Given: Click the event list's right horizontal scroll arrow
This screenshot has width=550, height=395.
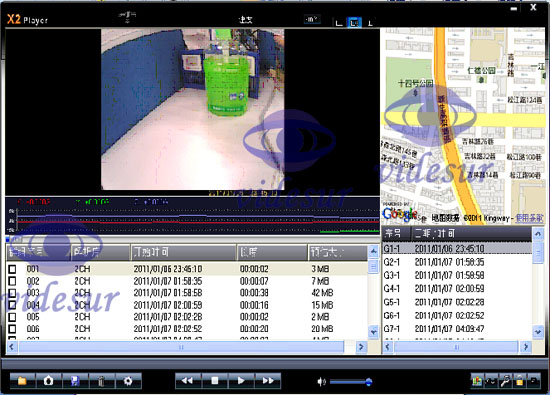Looking at the screenshot, I should click(x=525, y=347).
